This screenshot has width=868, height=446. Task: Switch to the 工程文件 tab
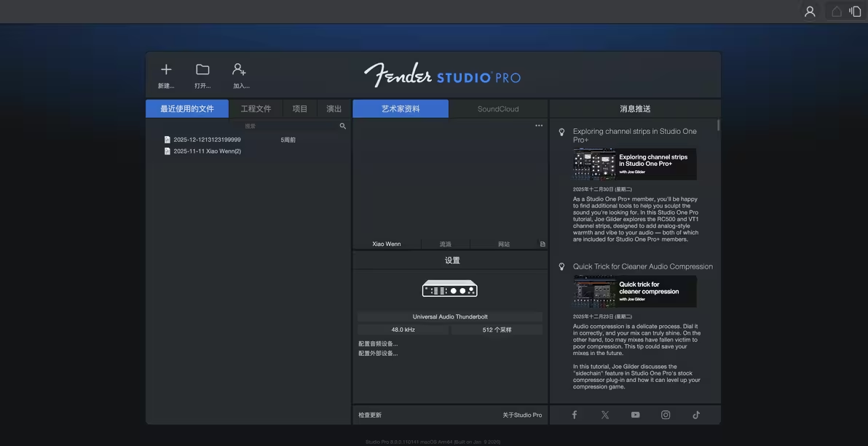256,108
